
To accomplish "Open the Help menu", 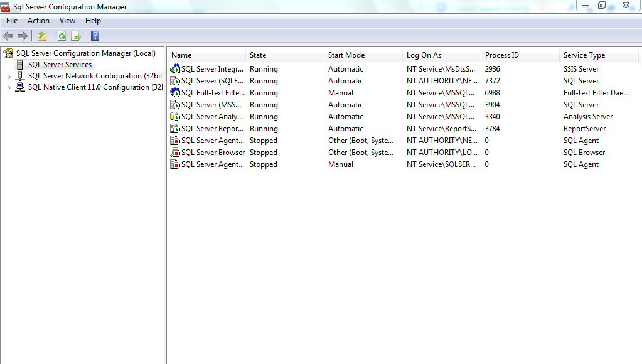I will point(93,21).
